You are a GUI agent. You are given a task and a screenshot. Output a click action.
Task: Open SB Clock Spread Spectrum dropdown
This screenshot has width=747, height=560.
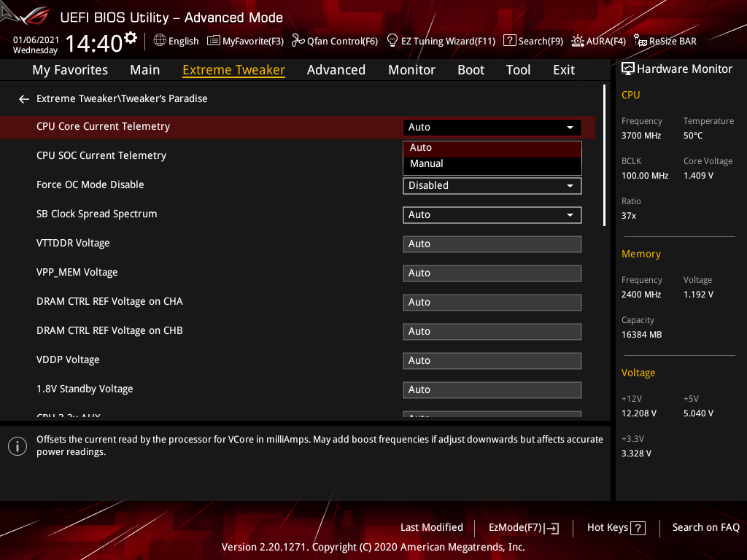click(492, 215)
